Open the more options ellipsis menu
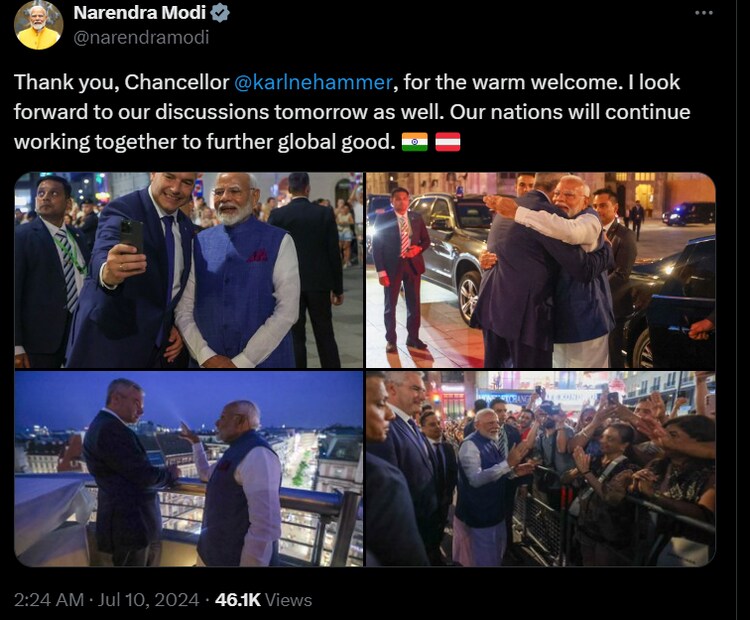This screenshot has height=620, width=750. point(704,13)
